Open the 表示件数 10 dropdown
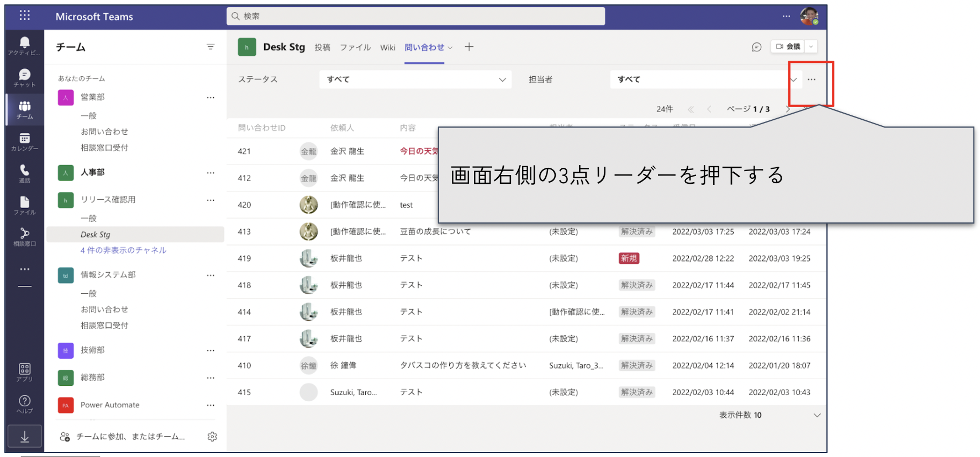The width and height of the screenshot is (980, 457). click(x=770, y=415)
